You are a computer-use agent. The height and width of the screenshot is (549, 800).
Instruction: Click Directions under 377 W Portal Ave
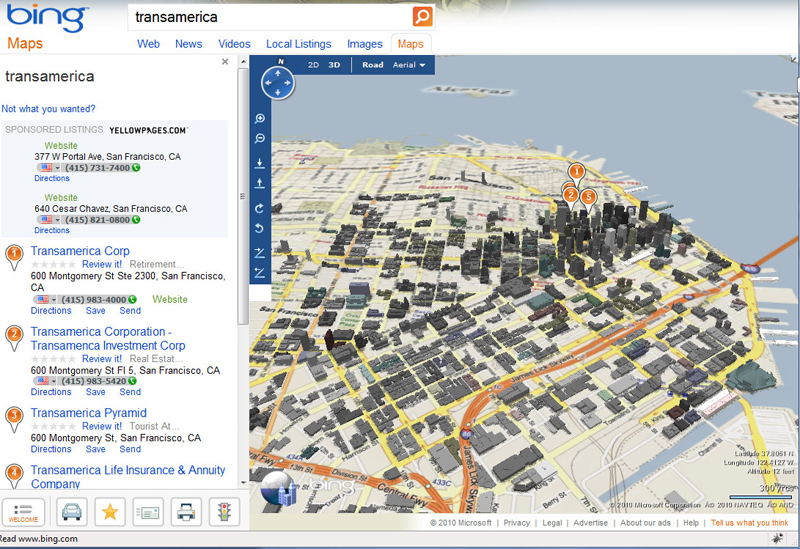[52, 179]
